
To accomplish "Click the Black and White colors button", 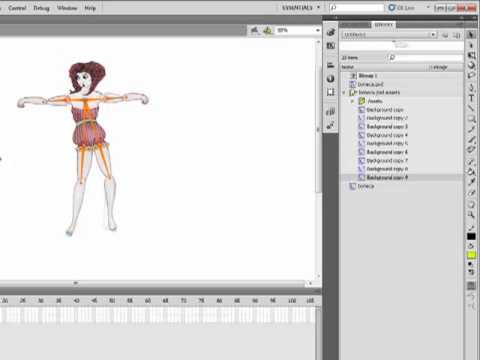I will [470, 264].
